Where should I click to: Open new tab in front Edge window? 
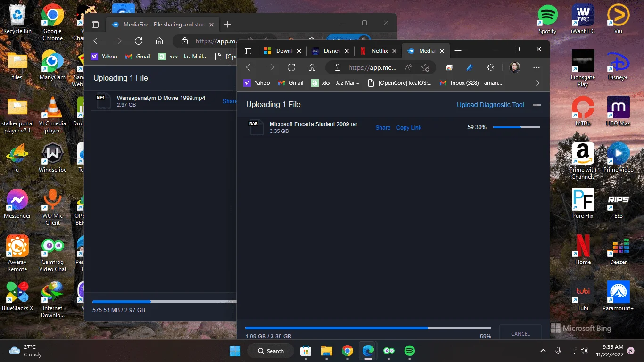click(458, 50)
